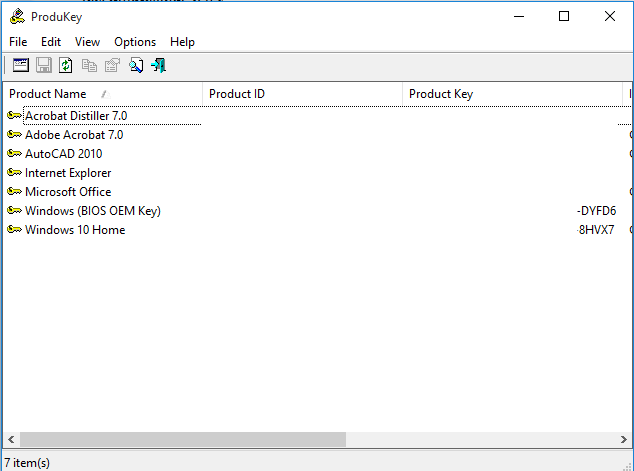The width and height of the screenshot is (634, 471).
Task: Click key icon beside Microsoft Office
Action: pos(15,192)
